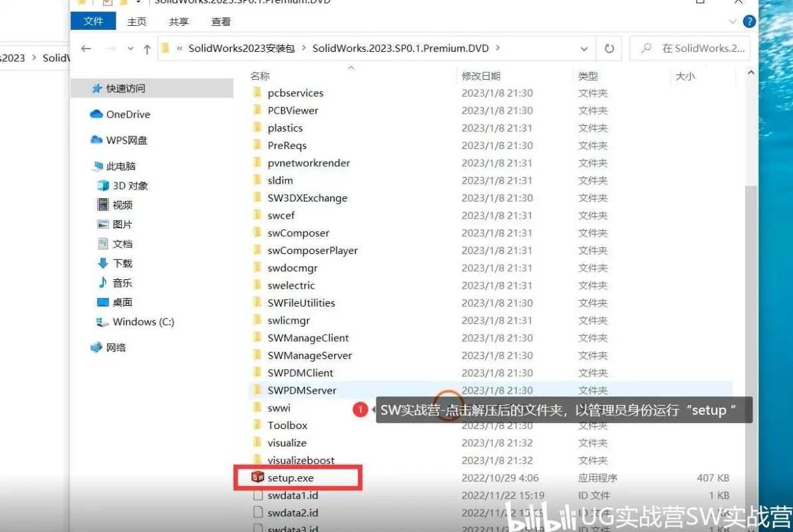The image size is (793, 532).
Task: Select the SWFileUtilities folder icon
Action: (257, 303)
